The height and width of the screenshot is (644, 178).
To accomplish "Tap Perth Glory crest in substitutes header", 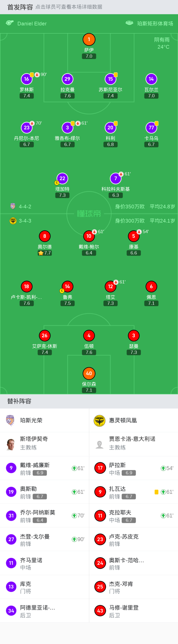I will click(x=10, y=420).
